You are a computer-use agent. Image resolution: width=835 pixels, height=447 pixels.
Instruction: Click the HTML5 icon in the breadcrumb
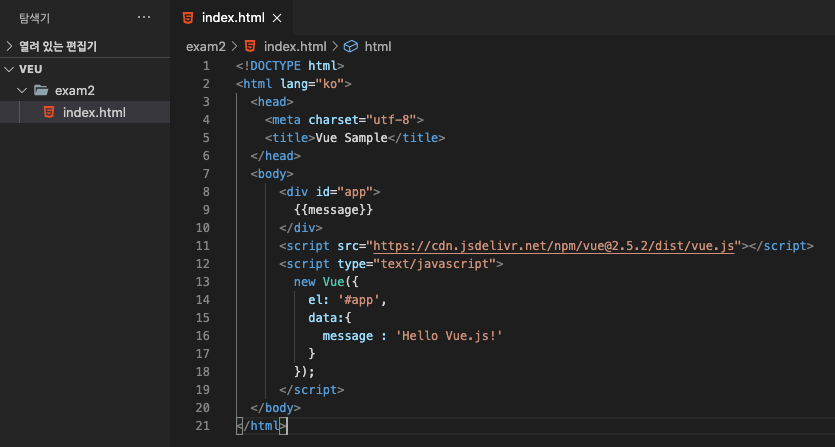click(250, 46)
